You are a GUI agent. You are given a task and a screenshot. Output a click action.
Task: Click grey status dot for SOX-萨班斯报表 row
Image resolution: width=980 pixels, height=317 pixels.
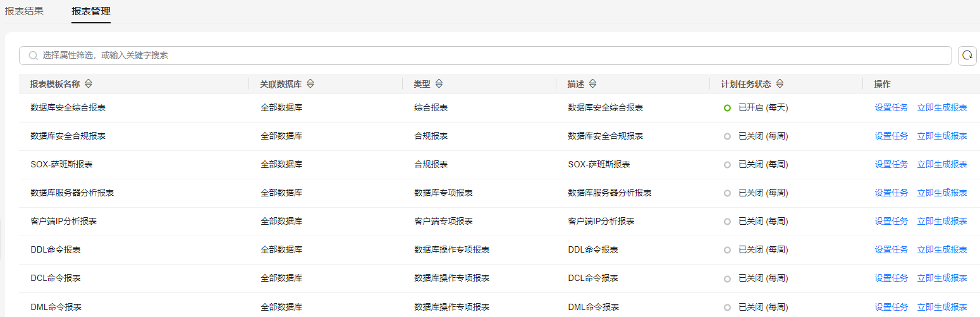727,165
